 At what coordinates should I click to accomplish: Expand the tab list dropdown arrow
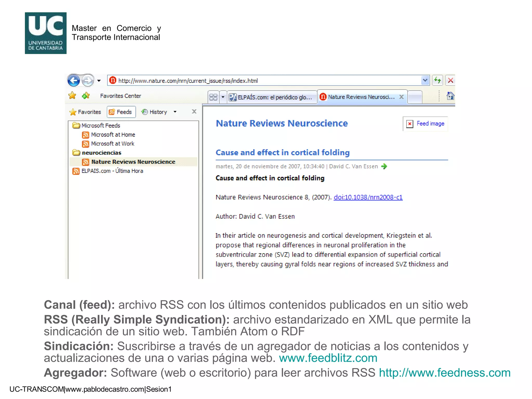pyautogui.click(x=223, y=97)
